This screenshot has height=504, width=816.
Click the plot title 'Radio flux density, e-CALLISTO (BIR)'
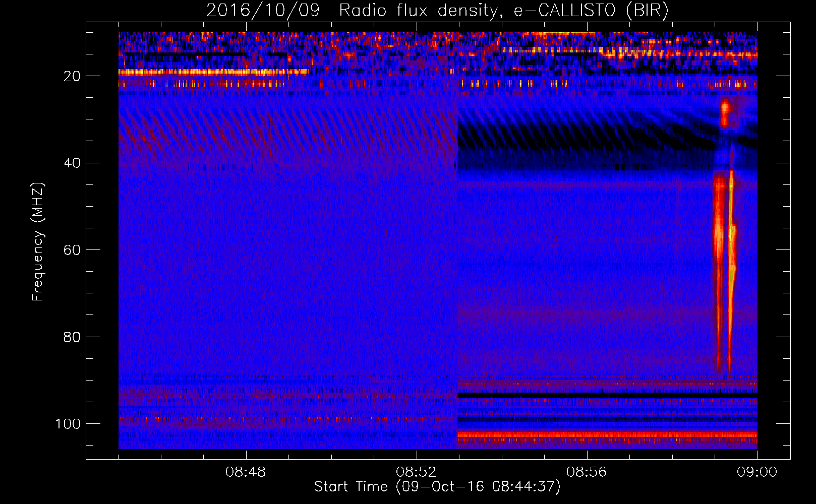(x=503, y=11)
